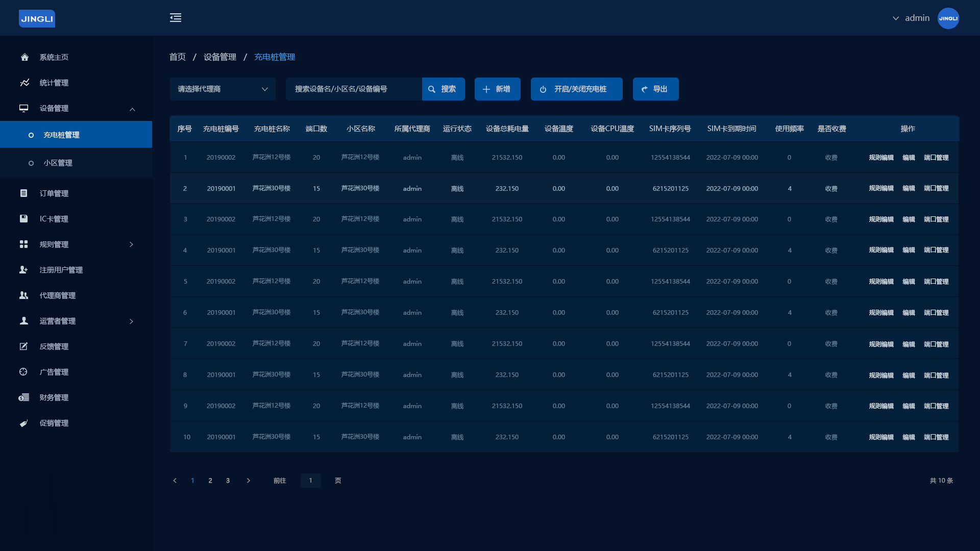Click the 导出 export button

click(655, 89)
